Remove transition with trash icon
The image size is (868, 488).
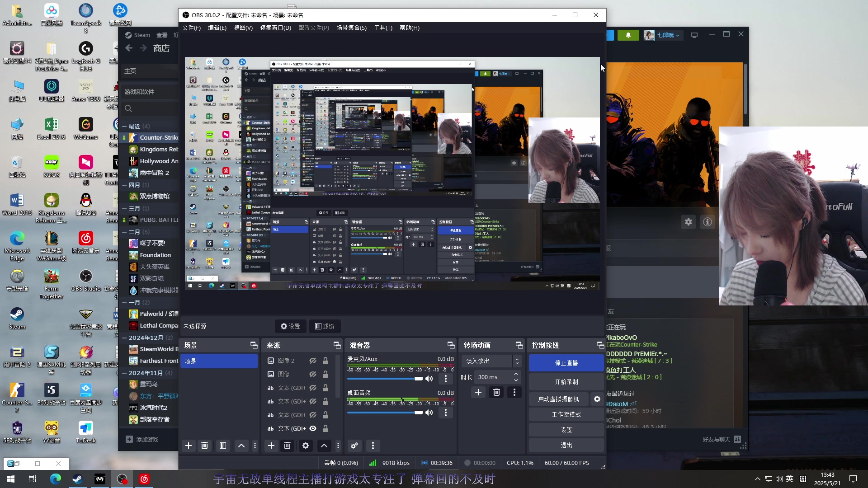point(496,392)
